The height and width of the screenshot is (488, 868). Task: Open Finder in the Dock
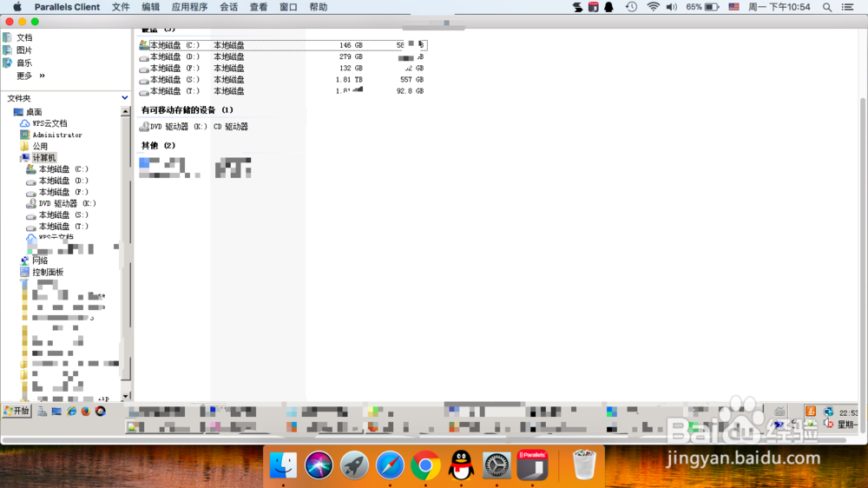[284, 465]
